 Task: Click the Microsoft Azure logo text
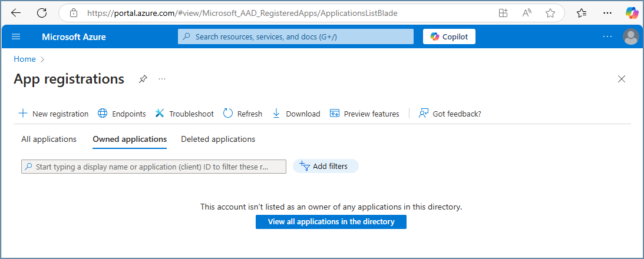coord(74,37)
